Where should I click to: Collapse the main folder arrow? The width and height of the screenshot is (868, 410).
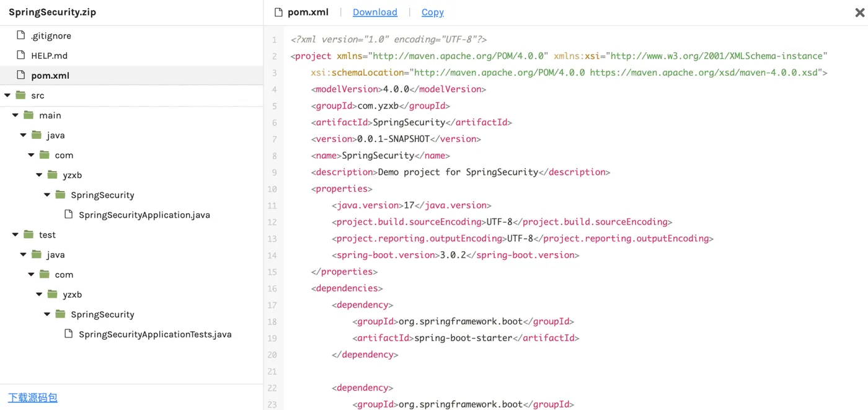coord(15,115)
